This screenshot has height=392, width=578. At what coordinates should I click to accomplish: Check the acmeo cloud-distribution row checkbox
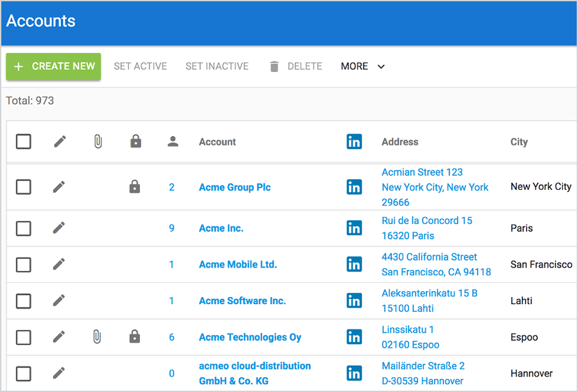tap(24, 373)
